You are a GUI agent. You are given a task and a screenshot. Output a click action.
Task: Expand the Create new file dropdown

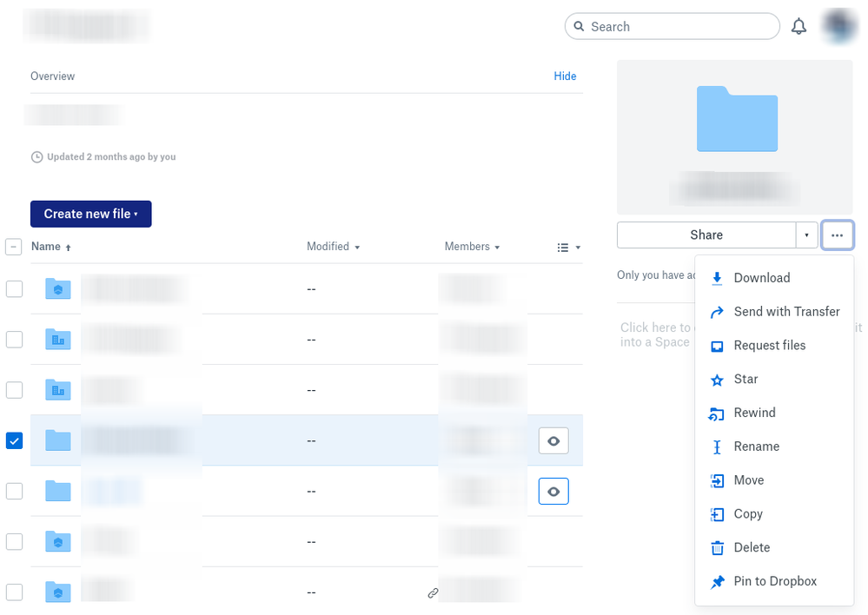(91, 214)
